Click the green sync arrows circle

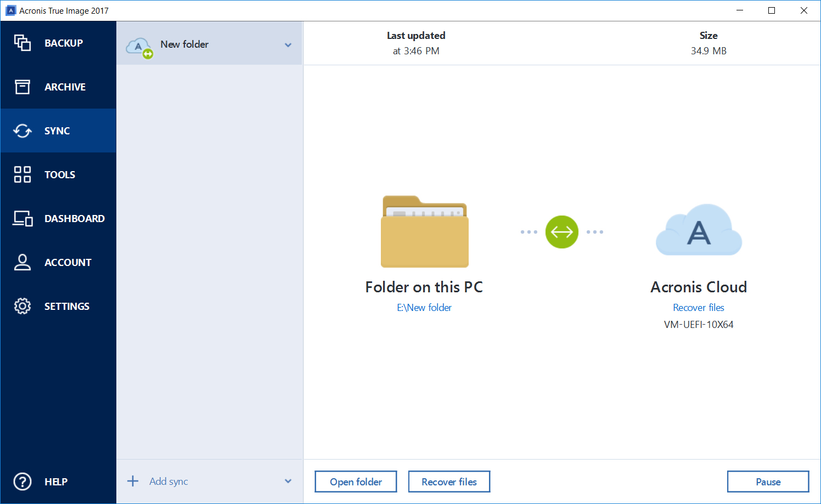coord(562,232)
